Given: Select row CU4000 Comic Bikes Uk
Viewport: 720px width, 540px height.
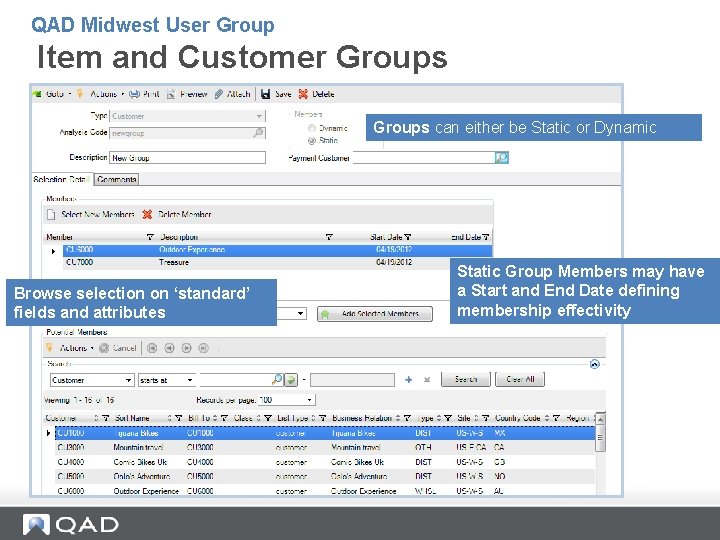Looking at the screenshot, I should [325, 462].
